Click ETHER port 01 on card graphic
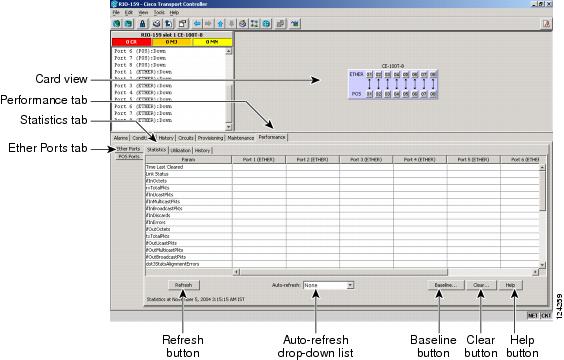Screen dimensions: 564x360 click(369, 74)
